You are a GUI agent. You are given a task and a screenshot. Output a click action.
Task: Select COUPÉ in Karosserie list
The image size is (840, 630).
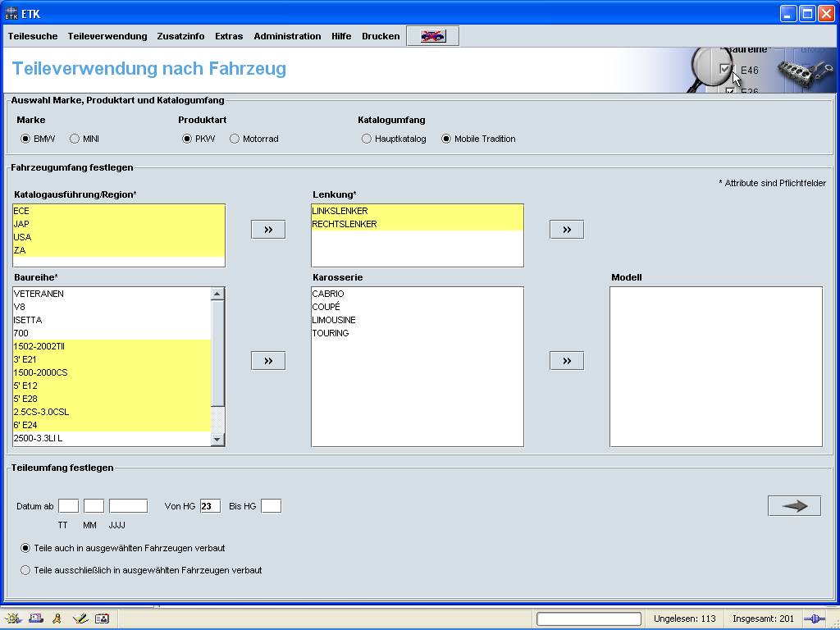point(417,307)
